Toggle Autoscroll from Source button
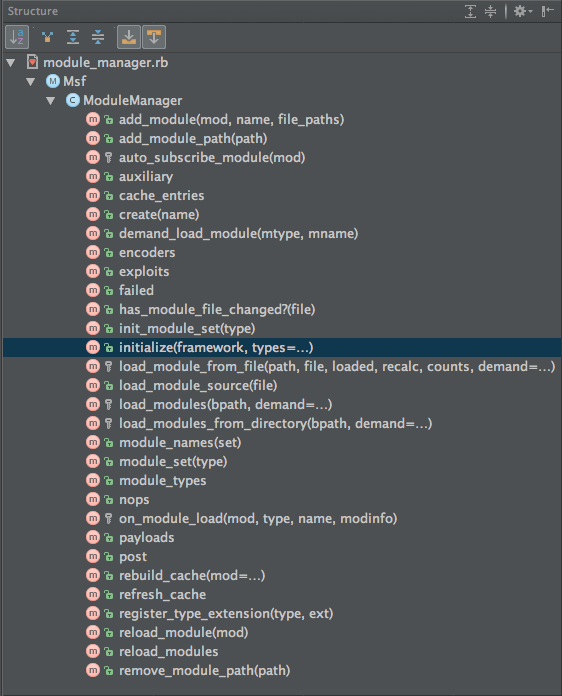The width and height of the screenshot is (562, 696). [x=154, y=37]
